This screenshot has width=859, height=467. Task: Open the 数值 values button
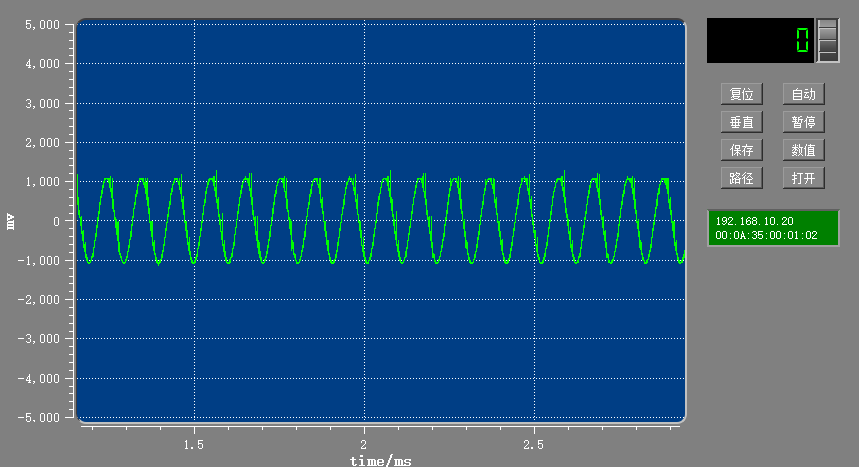804,150
